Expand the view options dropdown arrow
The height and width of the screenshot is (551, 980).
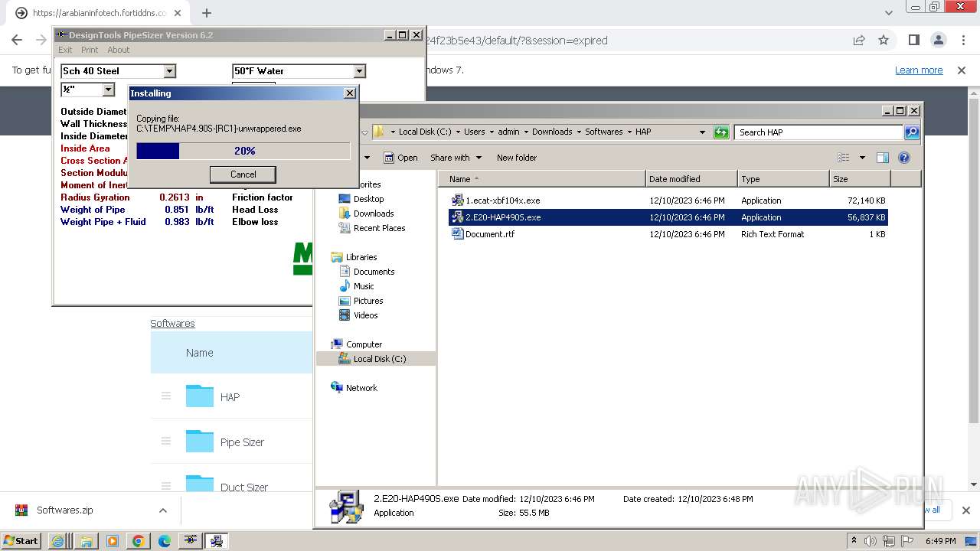[x=861, y=158]
